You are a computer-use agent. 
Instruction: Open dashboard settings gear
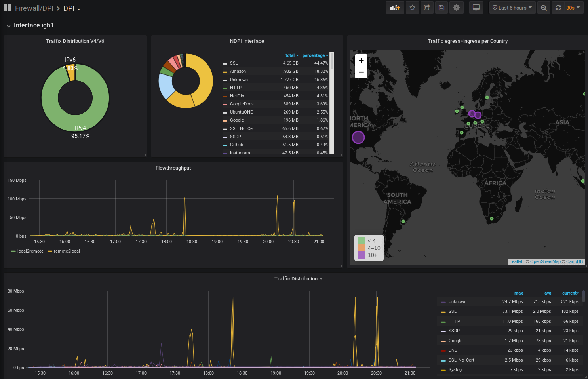pyautogui.click(x=457, y=8)
